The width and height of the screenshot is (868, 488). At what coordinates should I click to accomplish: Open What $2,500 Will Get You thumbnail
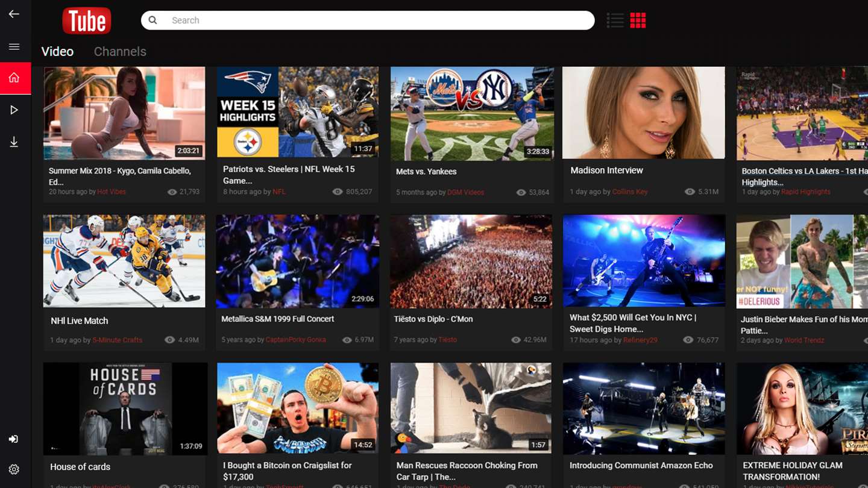pos(644,261)
